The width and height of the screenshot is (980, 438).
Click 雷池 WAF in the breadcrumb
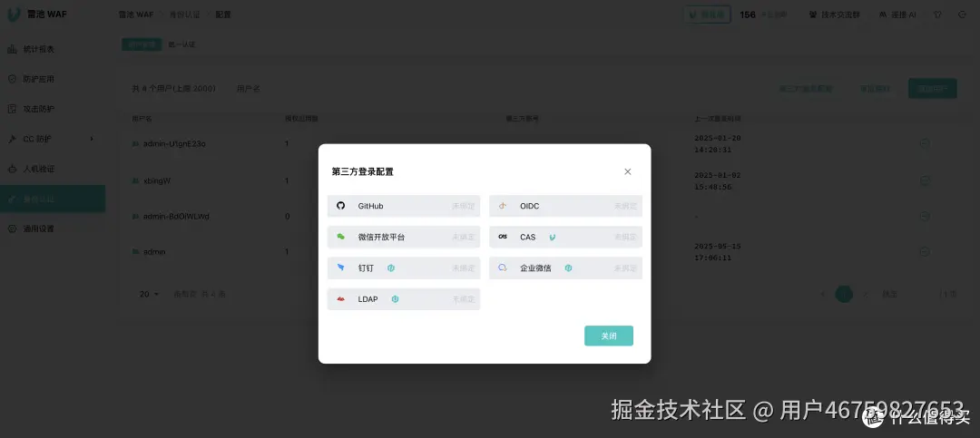(136, 15)
